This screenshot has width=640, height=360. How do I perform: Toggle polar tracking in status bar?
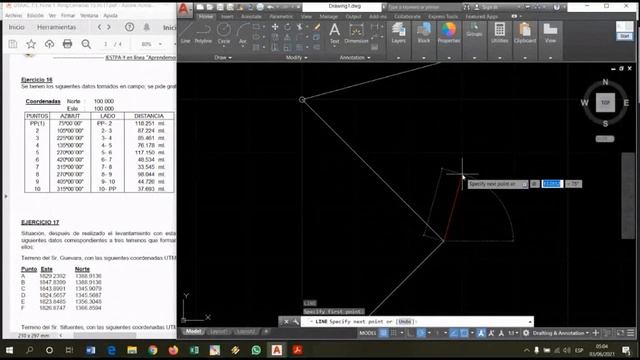tap(421, 333)
